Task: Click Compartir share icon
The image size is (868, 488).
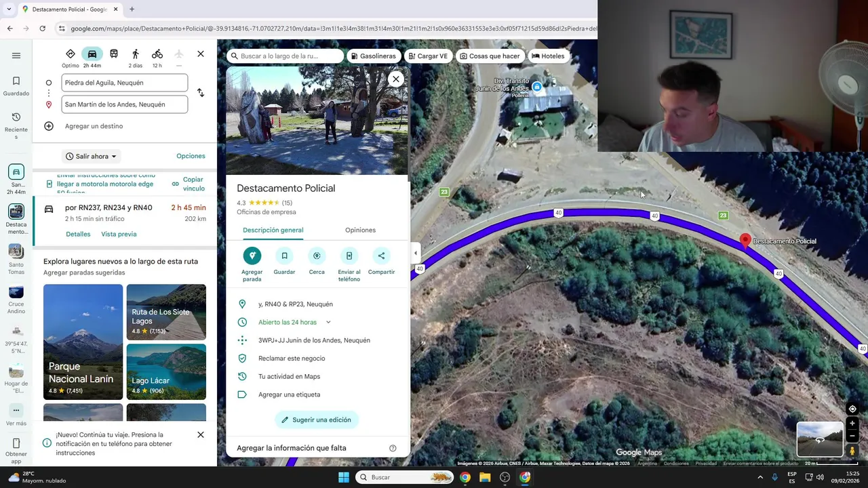Action: coord(381,256)
